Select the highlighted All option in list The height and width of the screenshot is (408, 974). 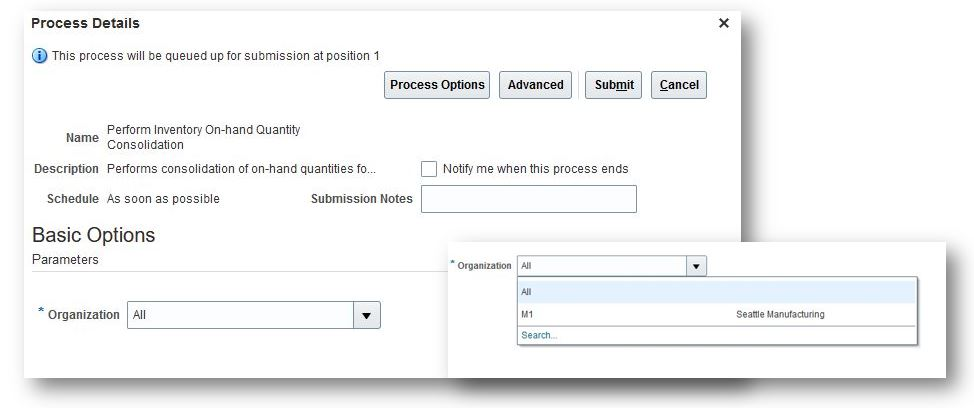pyautogui.click(x=717, y=292)
